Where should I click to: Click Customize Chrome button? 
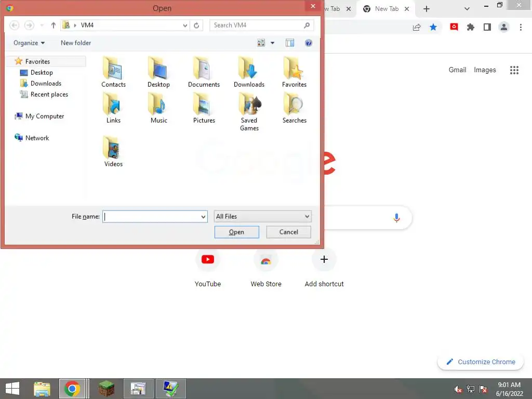[481, 362]
